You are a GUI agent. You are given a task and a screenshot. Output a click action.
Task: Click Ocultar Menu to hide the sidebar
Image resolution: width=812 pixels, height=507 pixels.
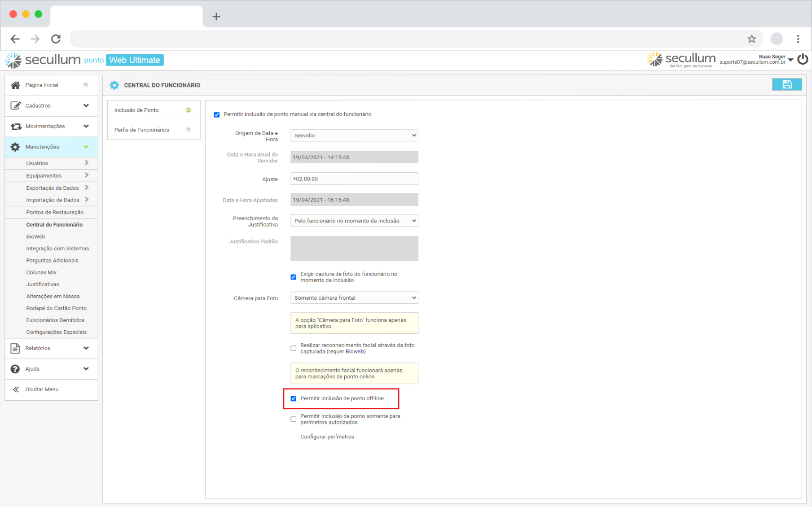pos(42,389)
